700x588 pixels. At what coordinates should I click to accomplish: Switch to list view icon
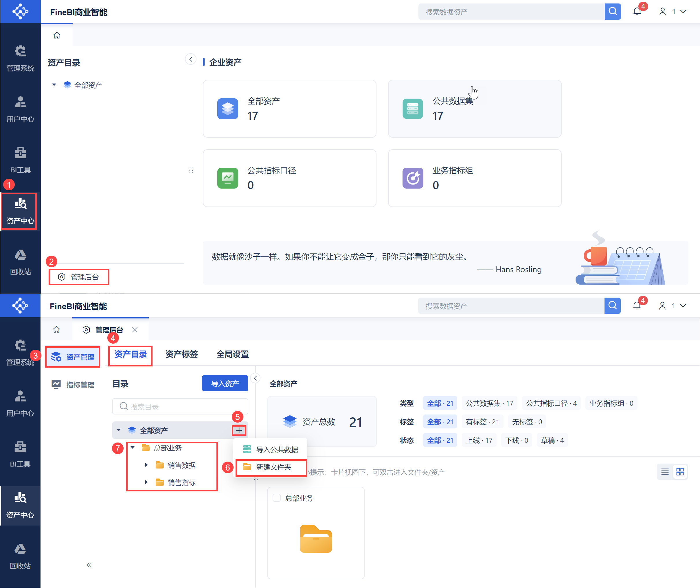(665, 472)
